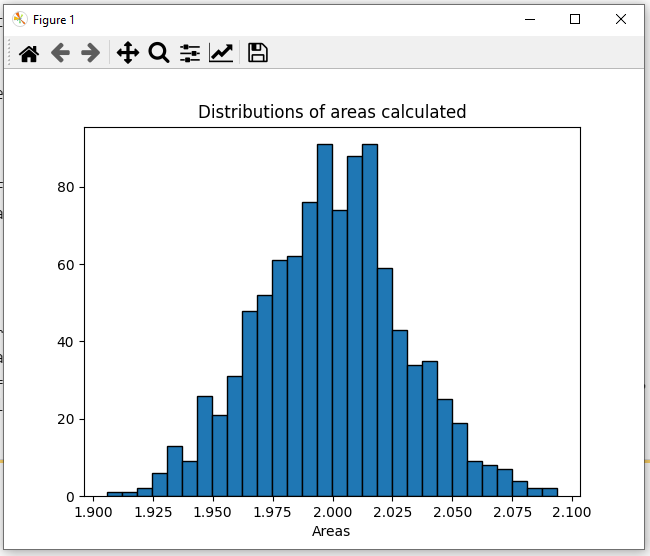The width and height of the screenshot is (650, 556).
Task: Save the figure using floppy disk icon
Action: tap(258, 53)
